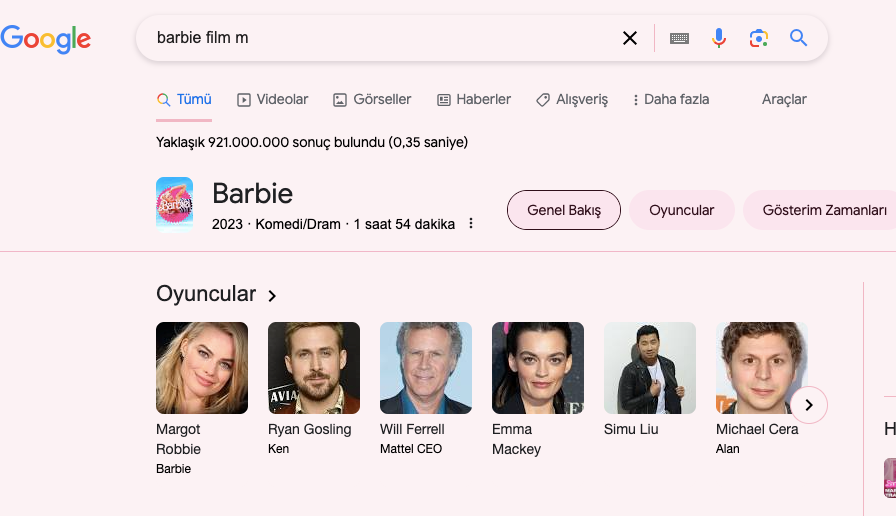This screenshot has height=516, width=896.
Task: Open the Haberler tab
Action: [x=474, y=99]
